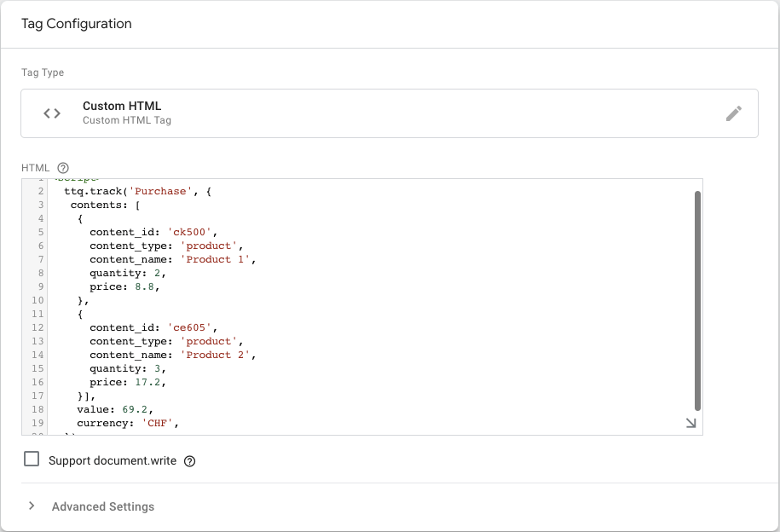Click the quantity: 2 line
The height and width of the screenshot is (532, 780).
coord(127,273)
